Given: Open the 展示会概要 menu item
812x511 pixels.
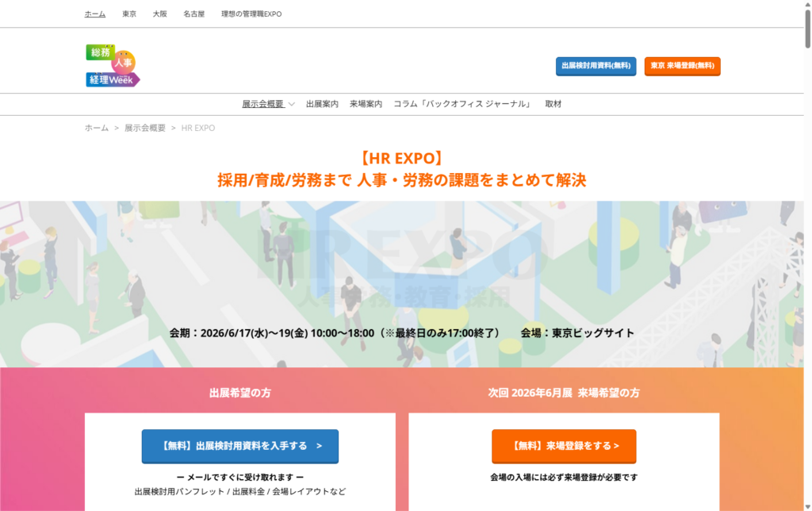Looking at the screenshot, I should [x=262, y=104].
